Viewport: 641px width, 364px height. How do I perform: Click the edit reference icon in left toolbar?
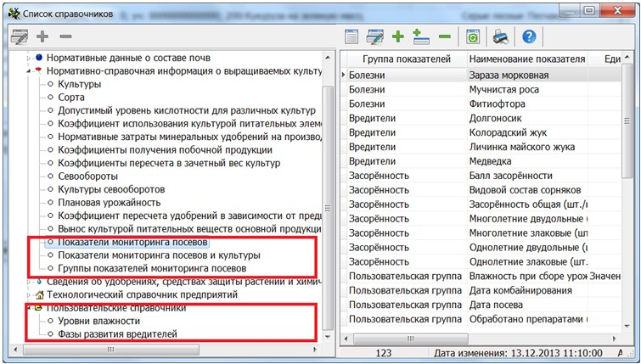(19, 37)
